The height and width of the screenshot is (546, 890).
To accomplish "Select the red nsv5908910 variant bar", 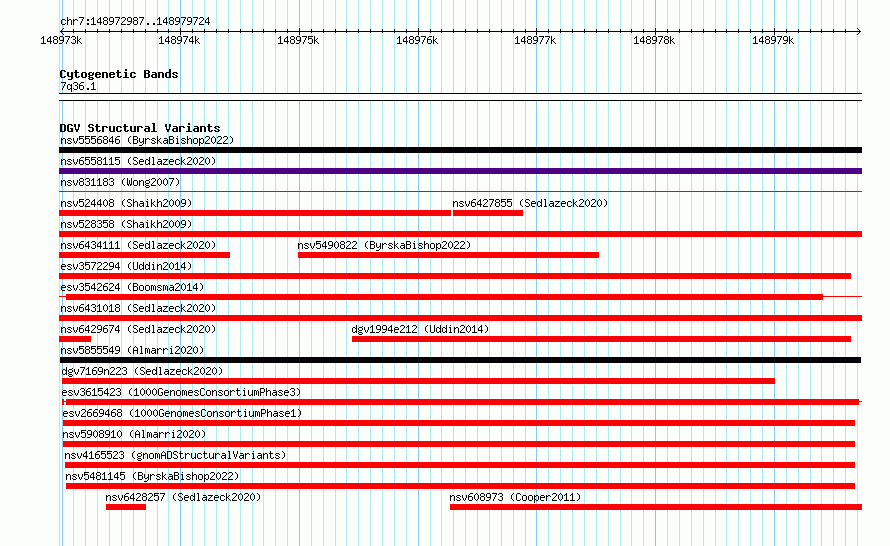I will (x=459, y=444).
